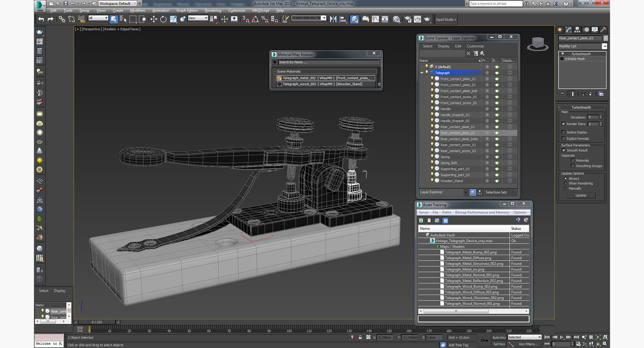This screenshot has height=348, width=644.
Task: Click the time slider 0 / 225 handle
Action: click(97, 322)
